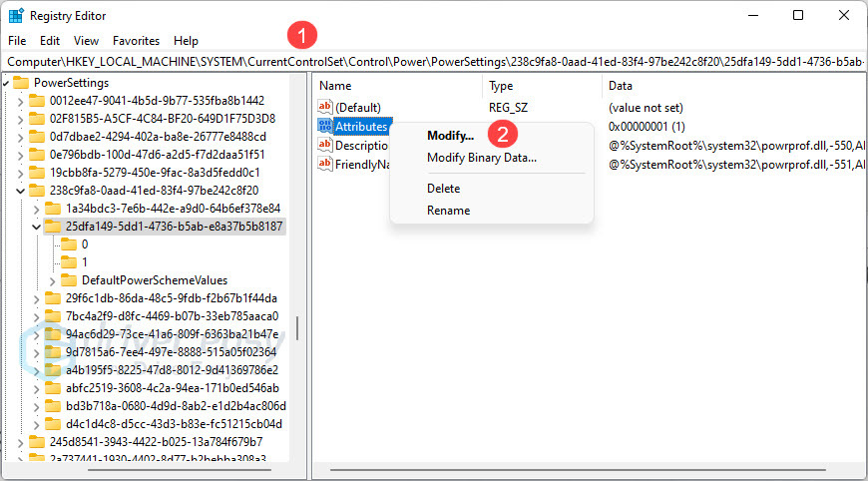Open the Favorites menu
The image size is (868, 481).
pyautogui.click(x=136, y=41)
